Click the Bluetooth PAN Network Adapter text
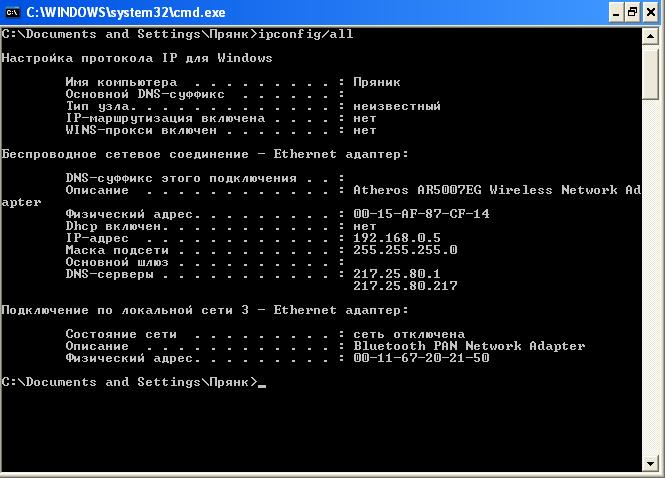The height and width of the screenshot is (478, 665). coord(469,346)
